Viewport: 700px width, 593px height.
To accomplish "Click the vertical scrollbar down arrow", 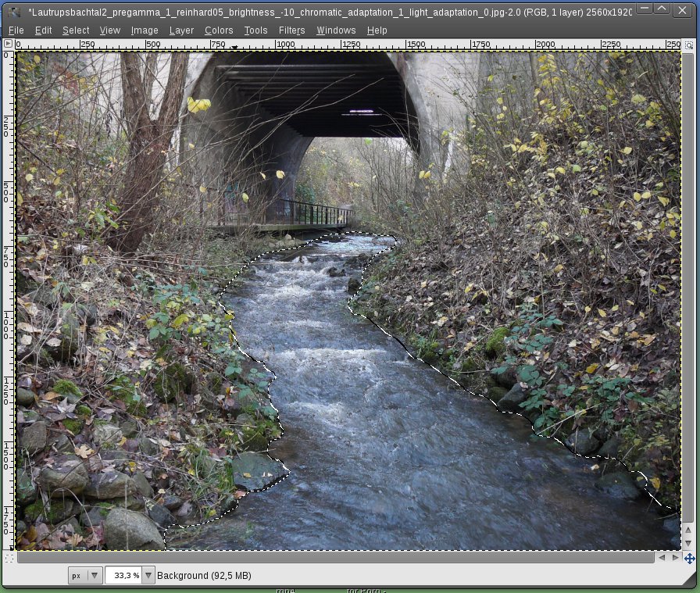I will click(x=688, y=543).
